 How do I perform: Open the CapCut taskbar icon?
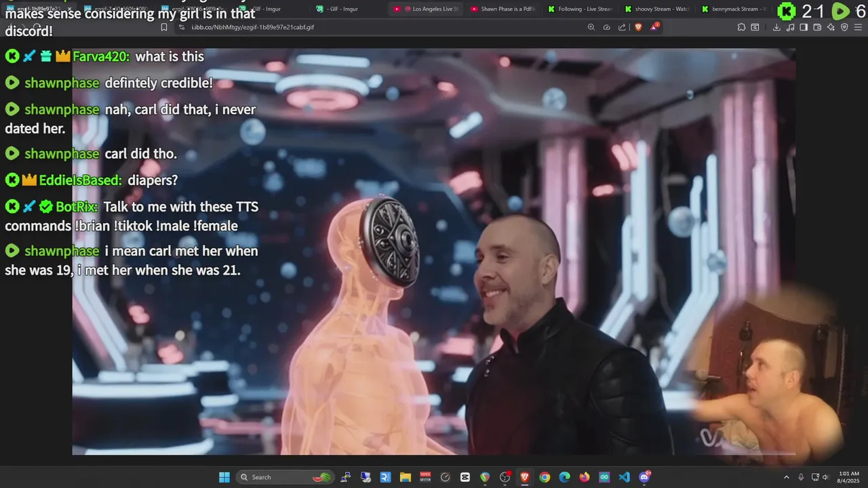[465, 477]
